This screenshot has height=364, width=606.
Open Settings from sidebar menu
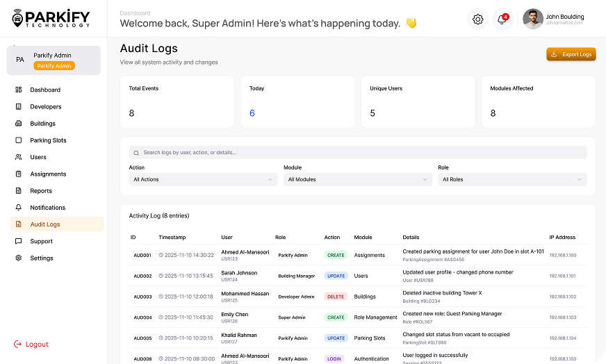tap(41, 258)
